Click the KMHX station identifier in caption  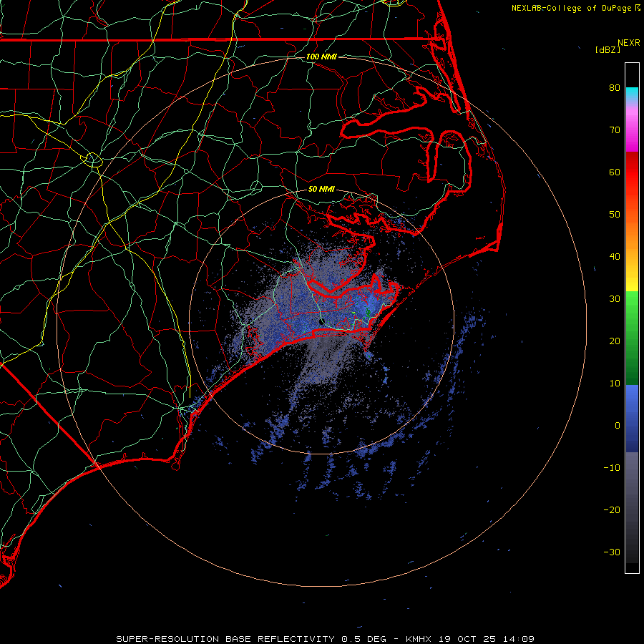coord(419,639)
